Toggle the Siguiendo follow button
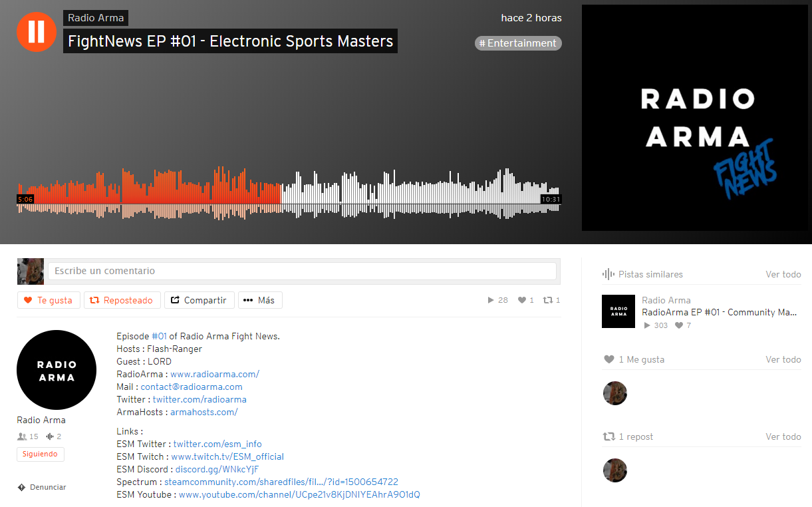 point(41,454)
